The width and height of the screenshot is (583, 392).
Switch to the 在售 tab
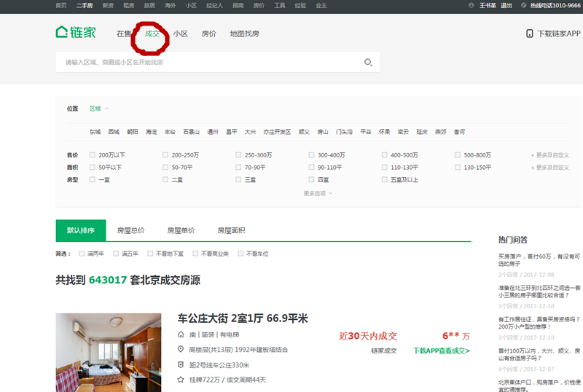124,34
